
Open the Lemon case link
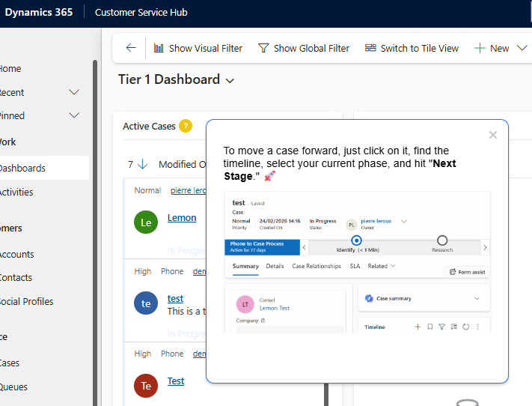pos(182,217)
